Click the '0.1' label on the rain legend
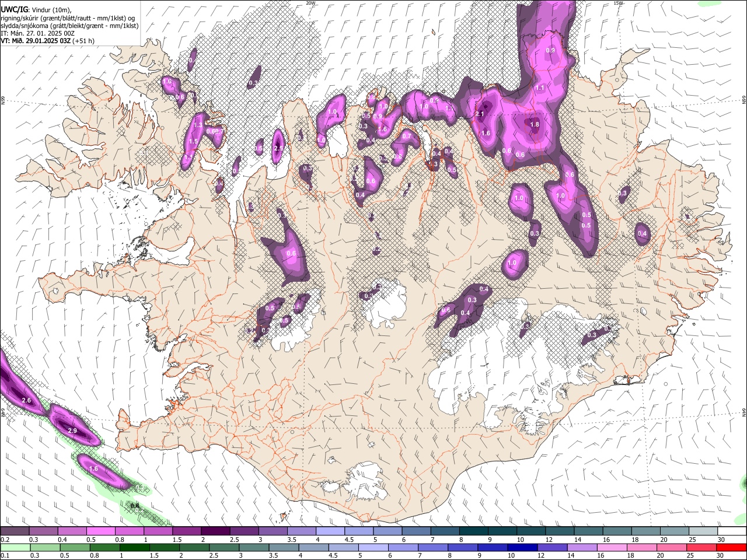747x560 pixels. click(x=5, y=555)
